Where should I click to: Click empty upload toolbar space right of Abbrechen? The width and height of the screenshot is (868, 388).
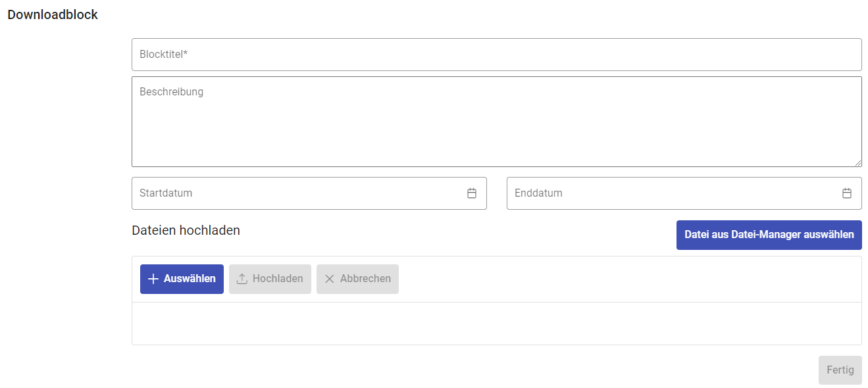point(625,279)
